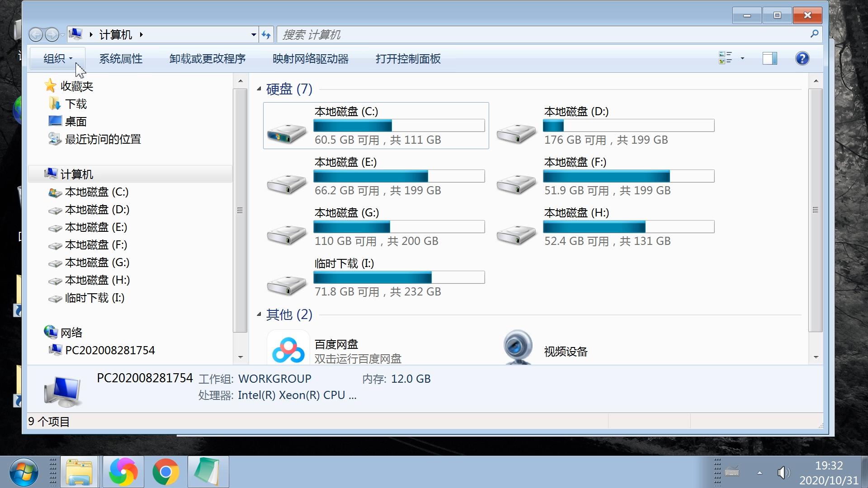The image size is (868, 488).
Task: Click 卸载或更改程序 in the toolbar
Action: [208, 59]
